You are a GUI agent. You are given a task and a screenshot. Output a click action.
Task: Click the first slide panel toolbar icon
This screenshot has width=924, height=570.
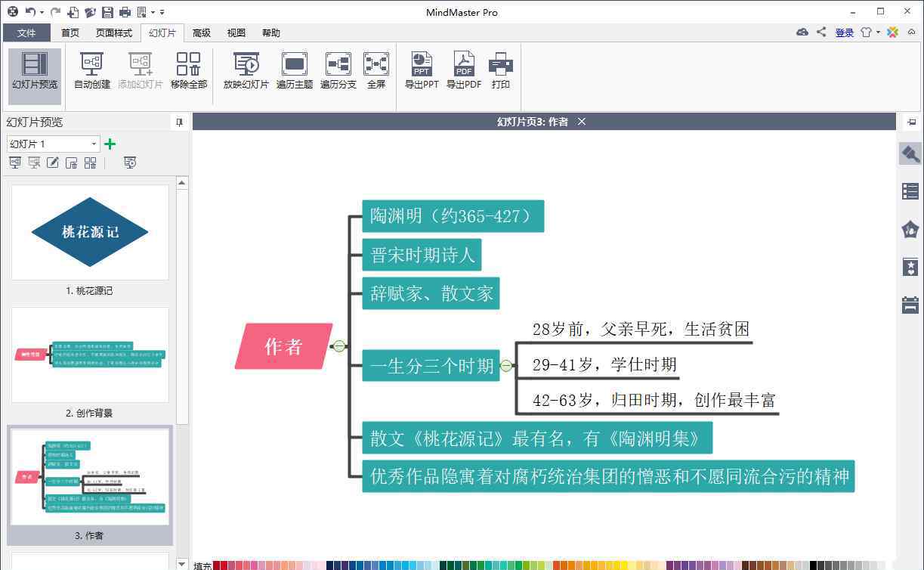tap(15, 163)
